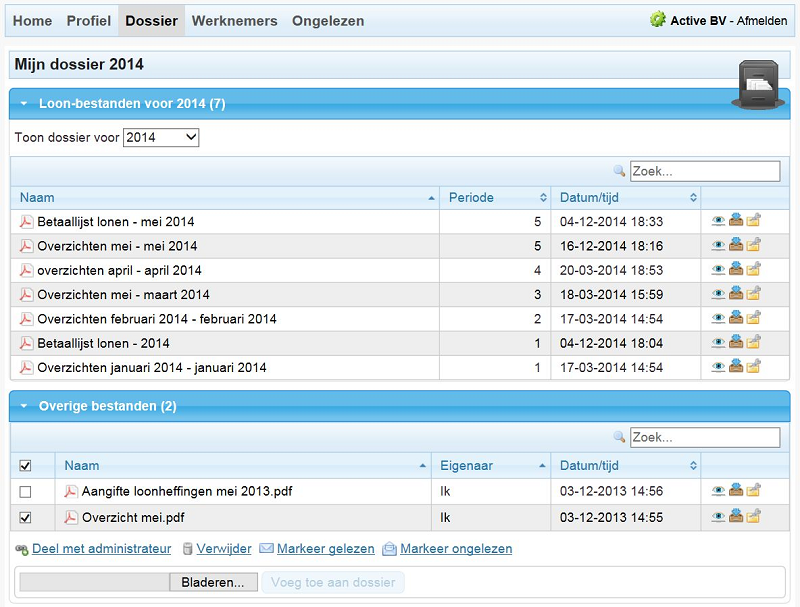Open the Ongelezen menu item
800x607 pixels.
(328, 20)
